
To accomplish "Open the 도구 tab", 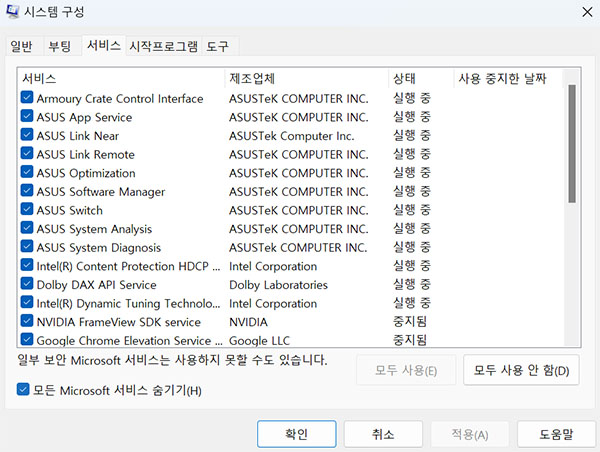I will [x=217, y=46].
